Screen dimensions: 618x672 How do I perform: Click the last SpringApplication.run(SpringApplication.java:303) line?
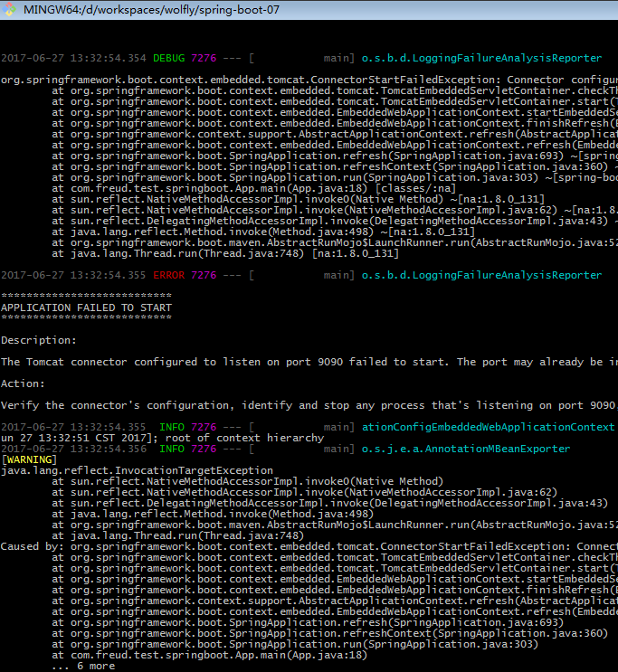pyautogui.click(x=295, y=644)
